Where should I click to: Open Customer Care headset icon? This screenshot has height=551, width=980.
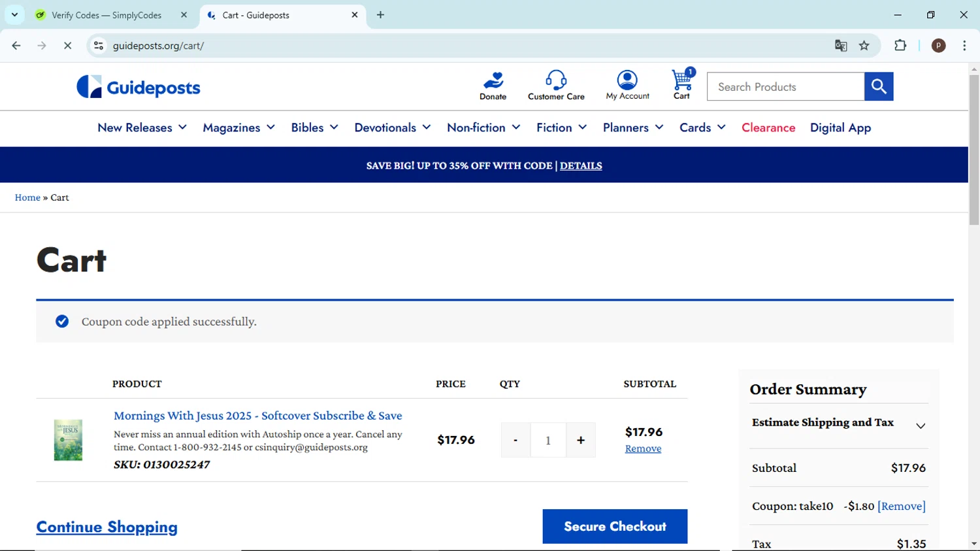tap(556, 86)
